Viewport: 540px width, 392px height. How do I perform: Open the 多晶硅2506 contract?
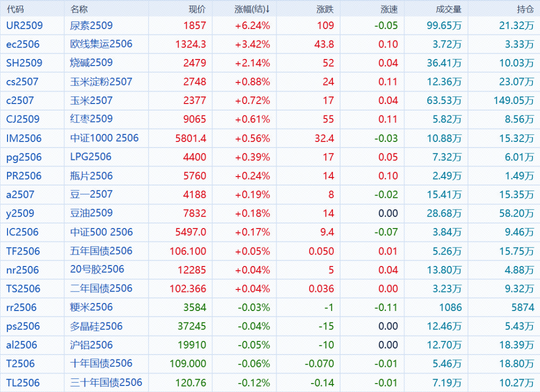pos(96,326)
